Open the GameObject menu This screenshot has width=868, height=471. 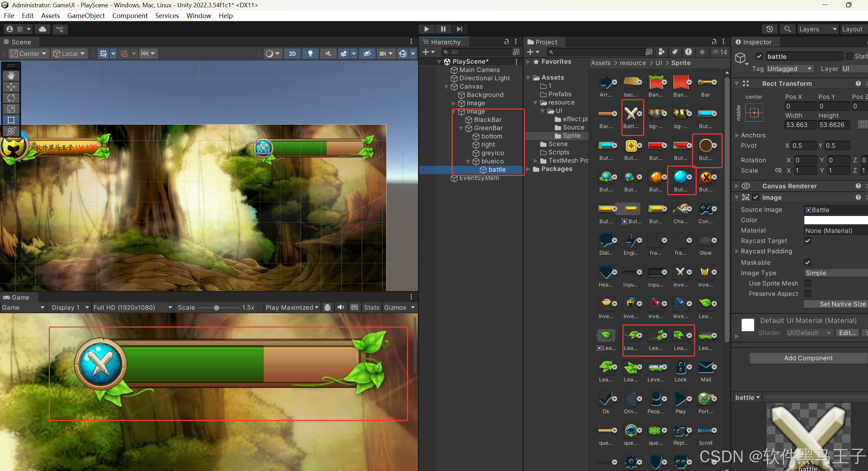click(86, 16)
